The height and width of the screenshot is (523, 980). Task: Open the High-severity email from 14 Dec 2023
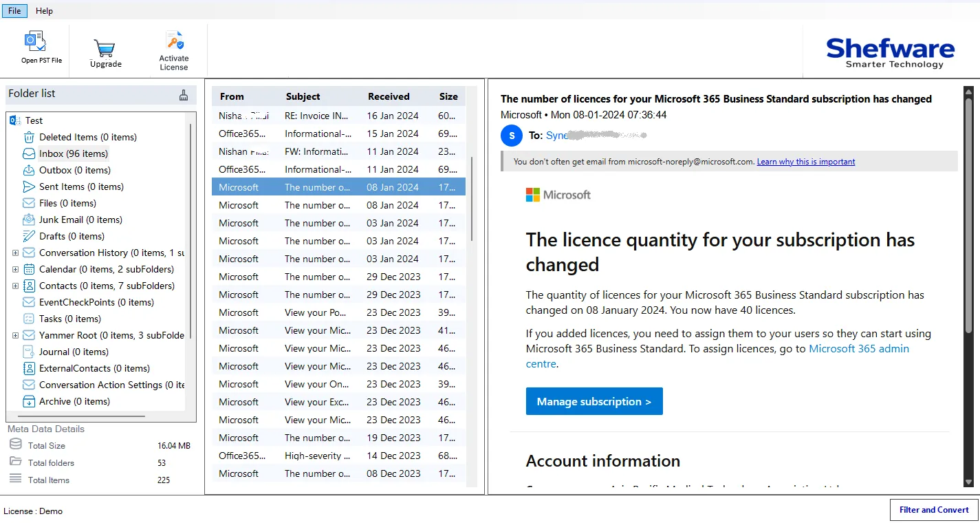click(x=338, y=456)
